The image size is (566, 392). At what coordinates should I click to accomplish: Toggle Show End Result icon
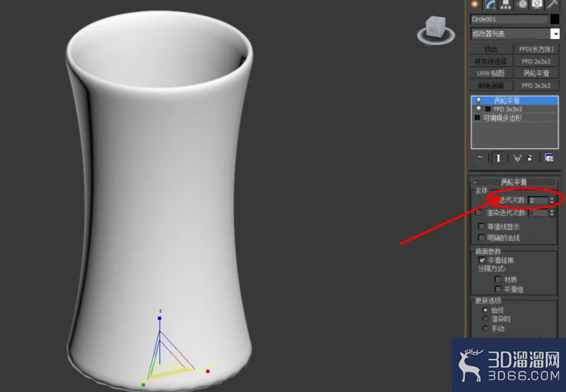[x=499, y=158]
